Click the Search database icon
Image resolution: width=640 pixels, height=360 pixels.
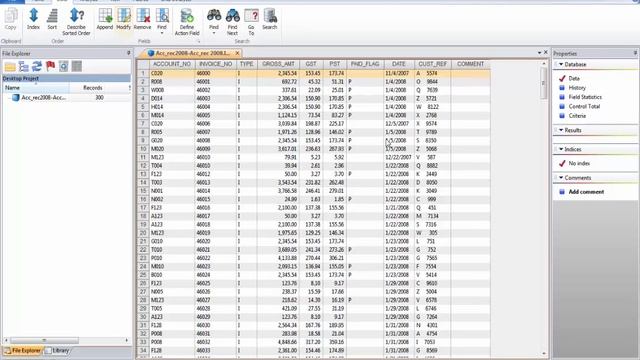(x=270, y=19)
